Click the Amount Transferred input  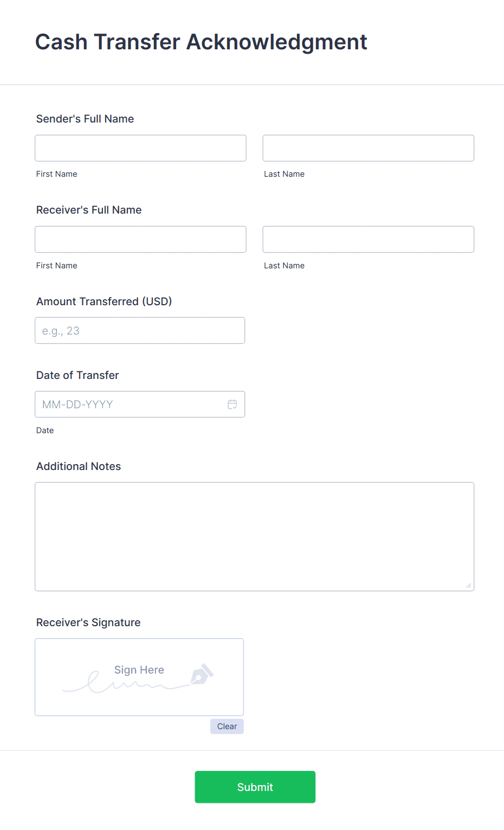pyautogui.click(x=139, y=330)
